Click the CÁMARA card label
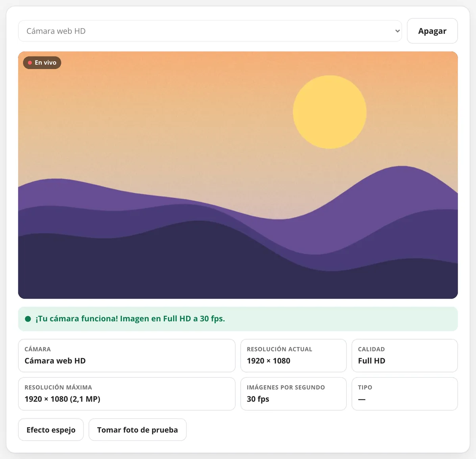Viewport: 476px width, 459px height. 38,349
